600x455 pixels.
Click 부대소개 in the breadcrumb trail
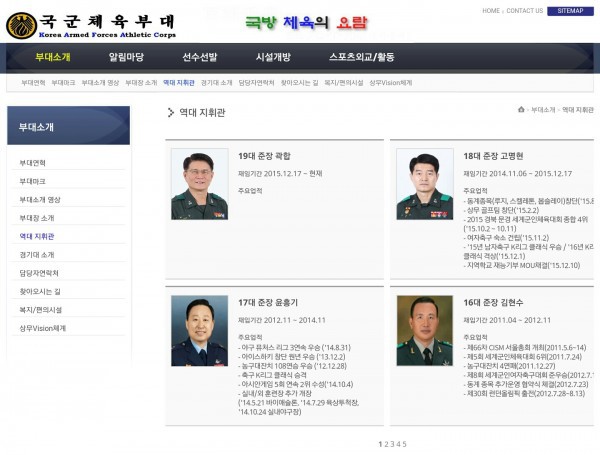[543, 110]
